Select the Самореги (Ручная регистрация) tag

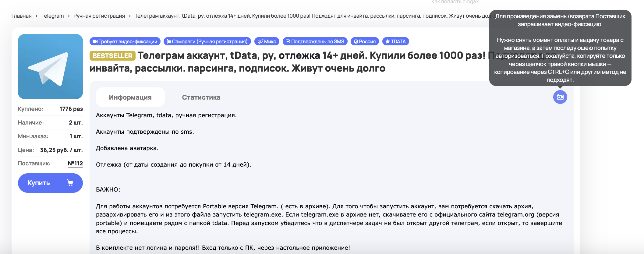tap(207, 41)
